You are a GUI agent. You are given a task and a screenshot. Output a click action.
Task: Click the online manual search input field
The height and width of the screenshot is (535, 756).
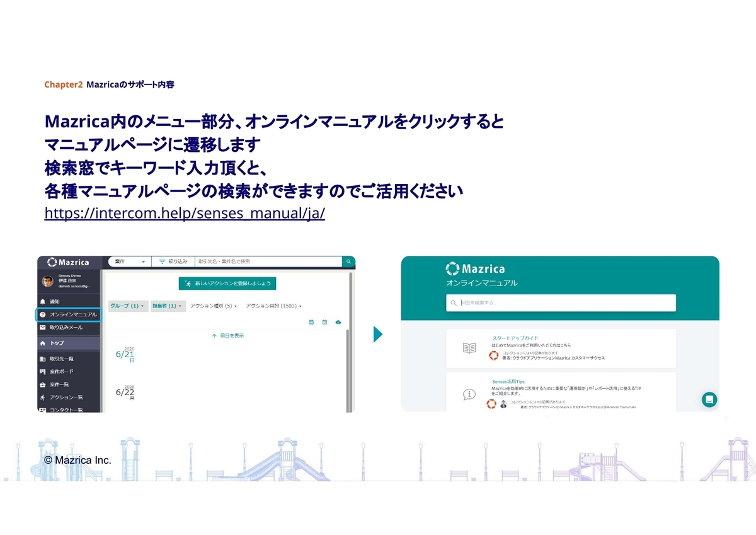(561, 303)
